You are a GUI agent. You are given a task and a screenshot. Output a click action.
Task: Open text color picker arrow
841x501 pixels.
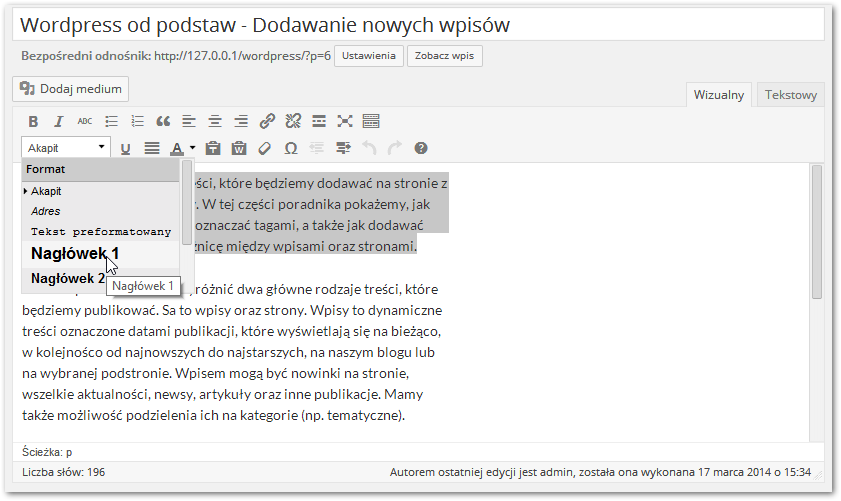click(192, 148)
